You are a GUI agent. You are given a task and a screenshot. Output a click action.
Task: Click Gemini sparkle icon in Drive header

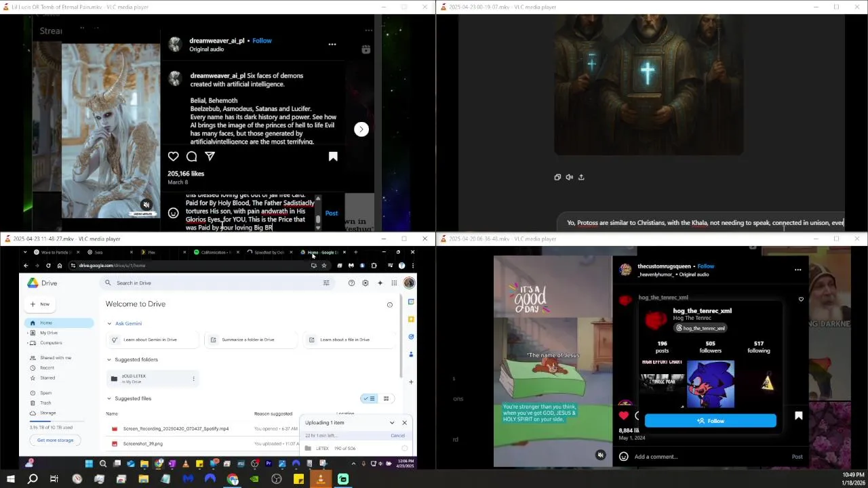pos(380,283)
